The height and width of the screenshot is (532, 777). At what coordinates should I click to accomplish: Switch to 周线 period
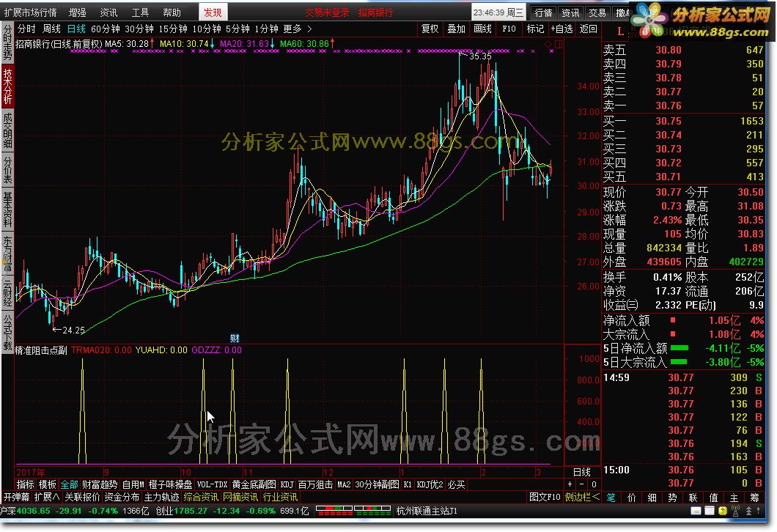[51, 29]
